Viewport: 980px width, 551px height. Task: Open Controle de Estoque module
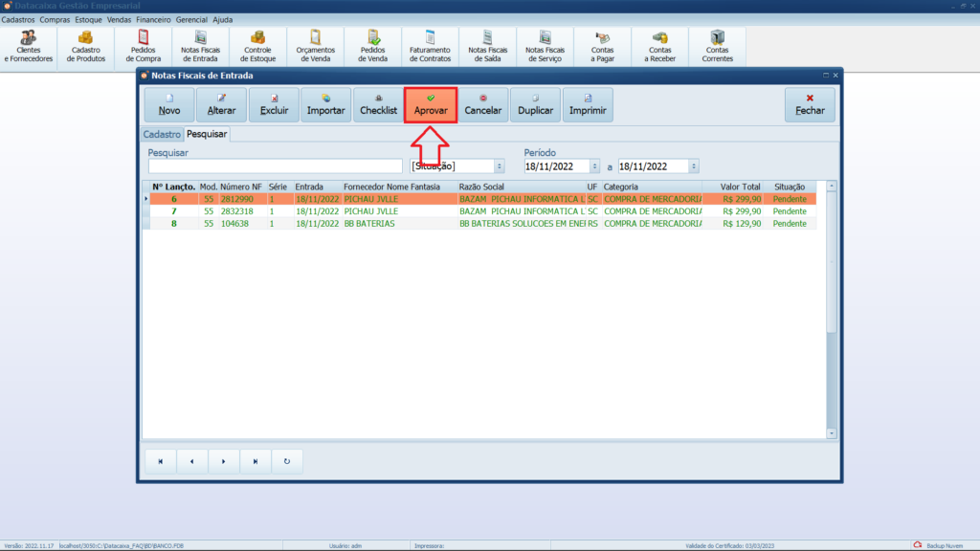(x=258, y=46)
